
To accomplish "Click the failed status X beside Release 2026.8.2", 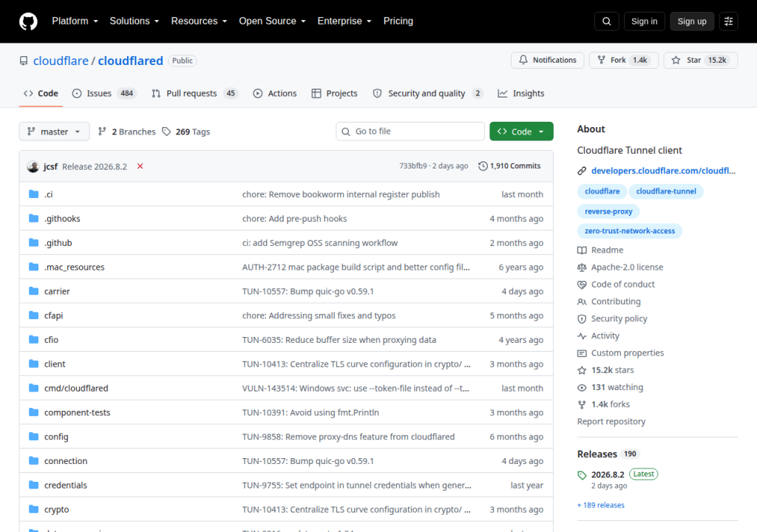I will click(140, 166).
